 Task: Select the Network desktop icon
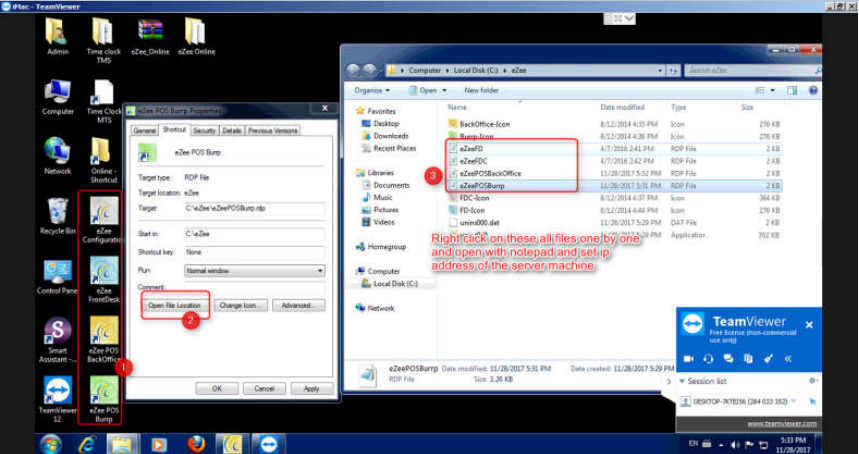pyautogui.click(x=58, y=157)
